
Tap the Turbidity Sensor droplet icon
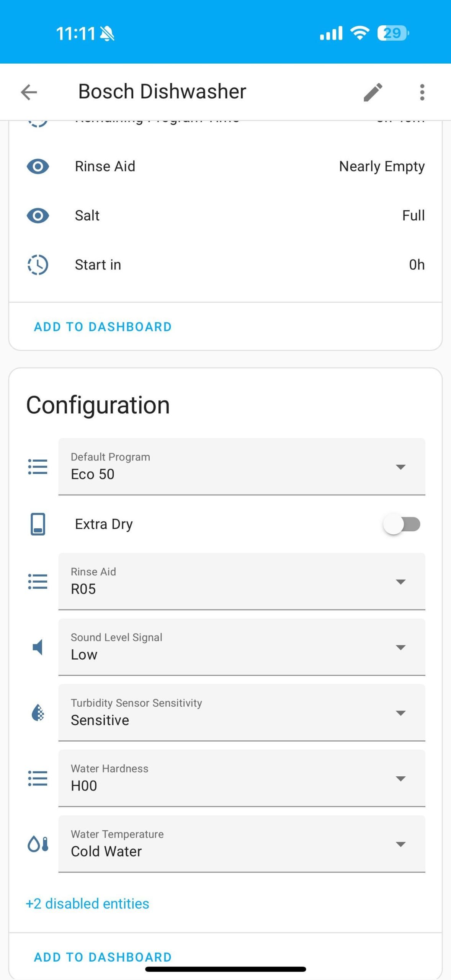coord(38,713)
